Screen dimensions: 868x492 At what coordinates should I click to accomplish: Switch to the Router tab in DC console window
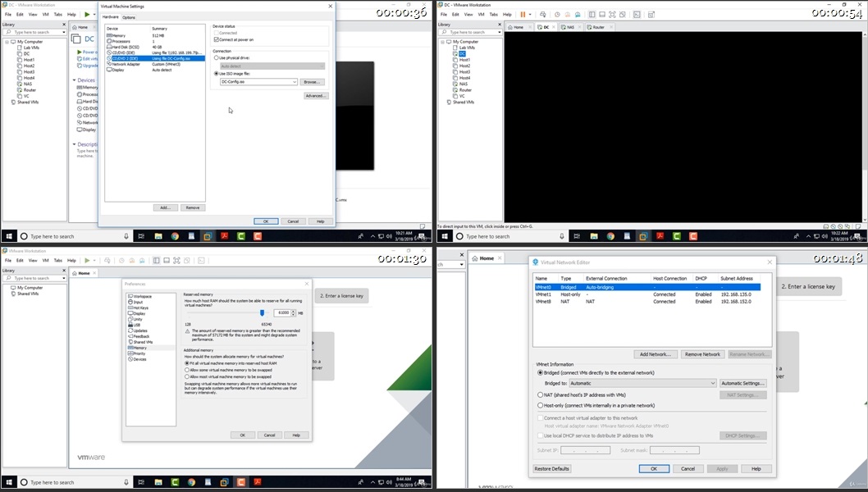(x=596, y=27)
